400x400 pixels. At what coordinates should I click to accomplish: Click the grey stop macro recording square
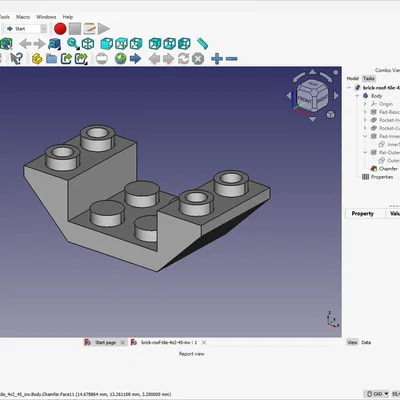click(x=75, y=29)
